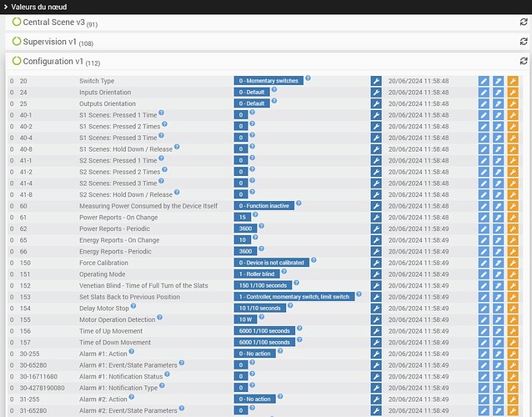
Task: Open help icon beside S2 Scenes: Hold Down / Release label
Action: click(177, 192)
